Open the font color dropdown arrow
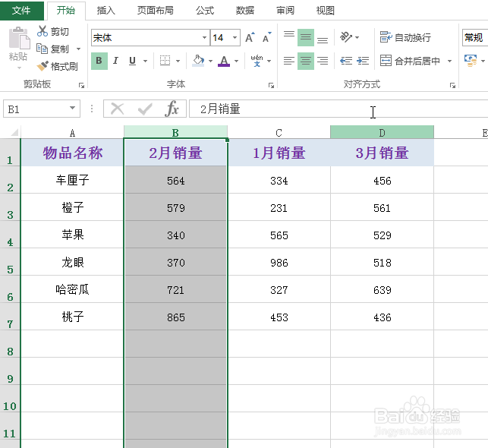488x448 pixels. (236, 61)
